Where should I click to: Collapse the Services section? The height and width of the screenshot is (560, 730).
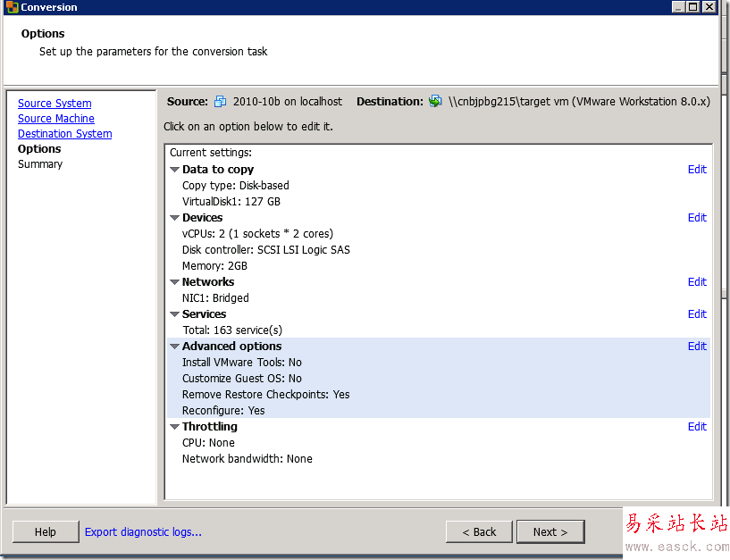(x=174, y=314)
